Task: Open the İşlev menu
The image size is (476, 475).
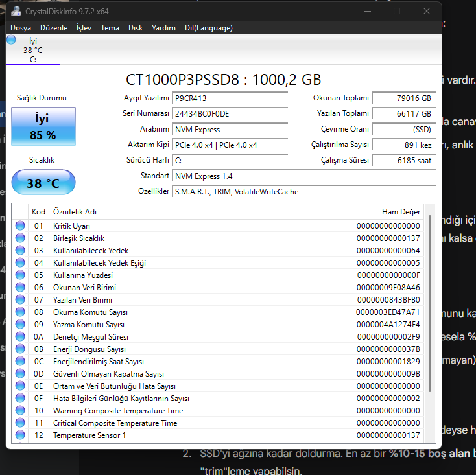Action: coord(84,28)
